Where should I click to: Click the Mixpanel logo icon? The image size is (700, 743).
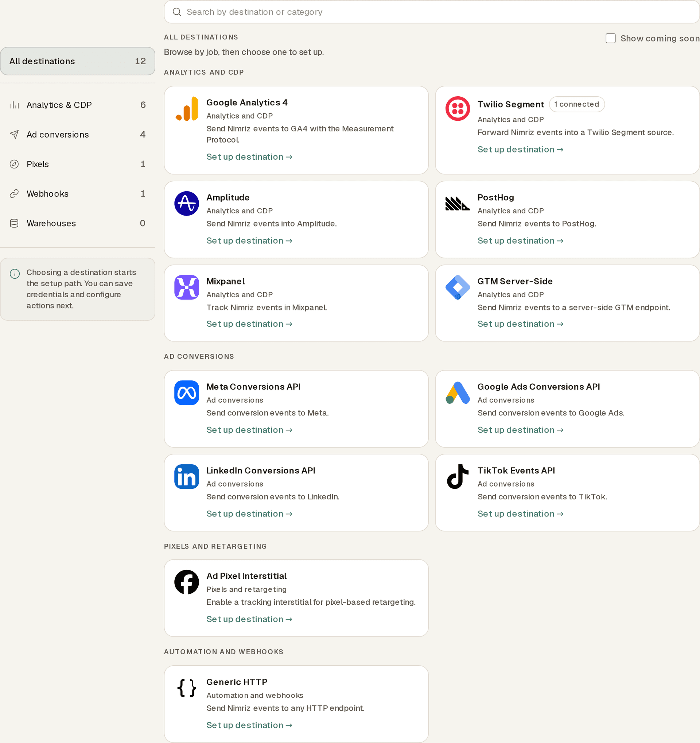pos(186,287)
